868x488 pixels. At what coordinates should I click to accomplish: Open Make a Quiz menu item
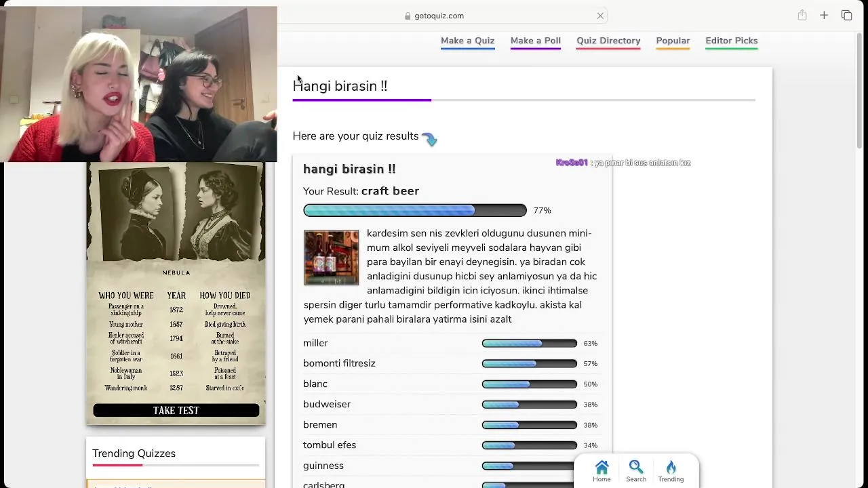click(x=467, y=41)
